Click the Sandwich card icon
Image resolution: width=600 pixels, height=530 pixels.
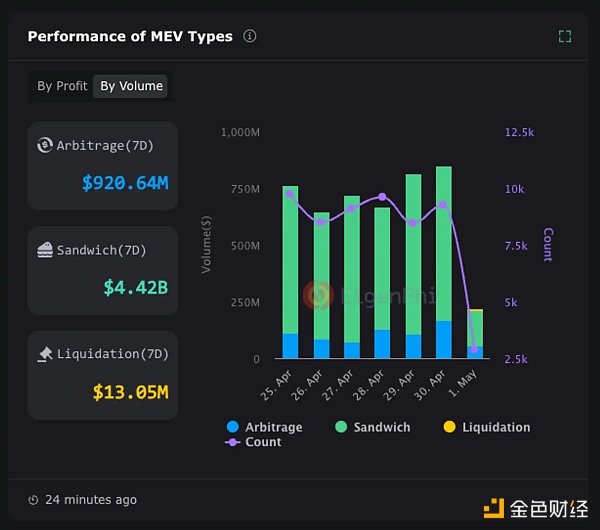point(45,250)
